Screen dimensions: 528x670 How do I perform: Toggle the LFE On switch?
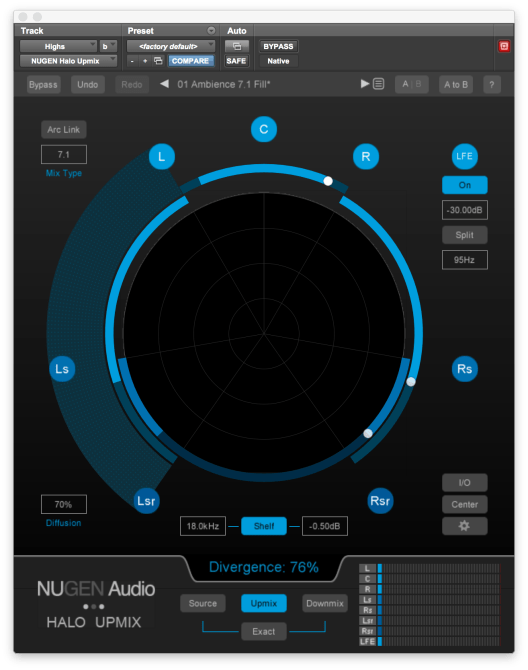(x=464, y=185)
